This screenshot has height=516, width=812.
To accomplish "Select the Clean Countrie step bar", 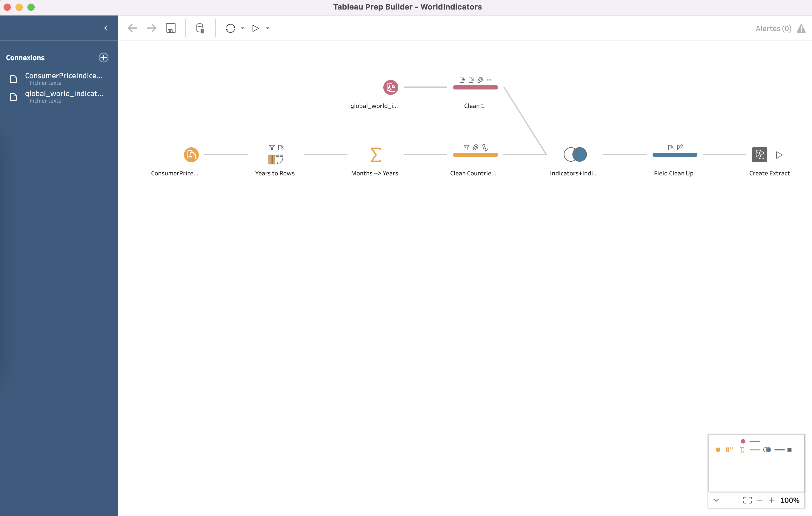I will click(475, 155).
